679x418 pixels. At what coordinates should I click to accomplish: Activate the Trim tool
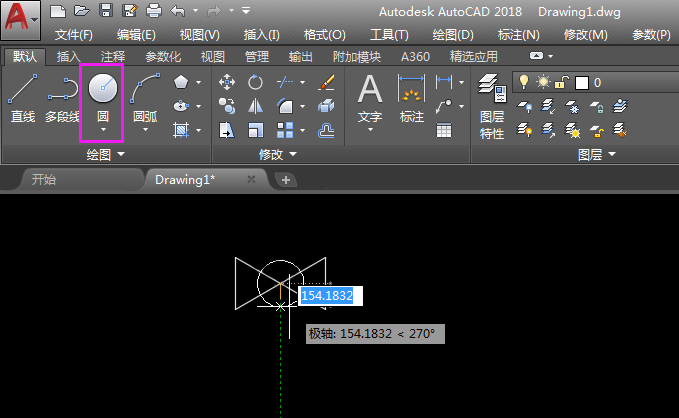285,82
